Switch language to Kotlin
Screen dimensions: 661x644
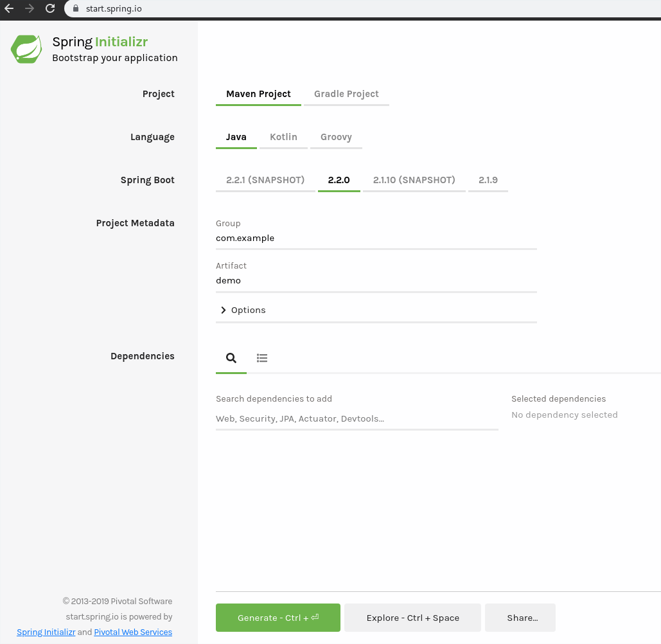pyautogui.click(x=283, y=136)
